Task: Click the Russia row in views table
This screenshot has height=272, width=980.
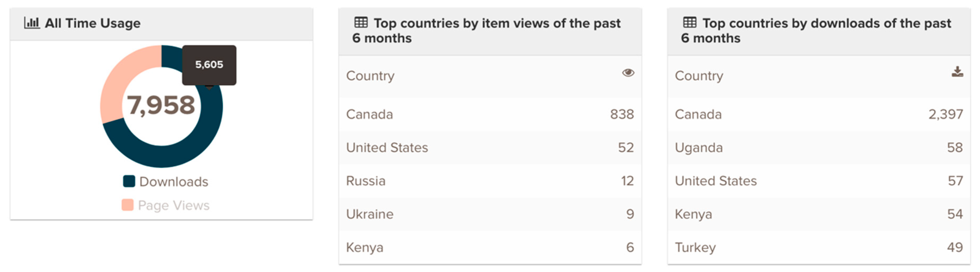Action: click(490, 181)
